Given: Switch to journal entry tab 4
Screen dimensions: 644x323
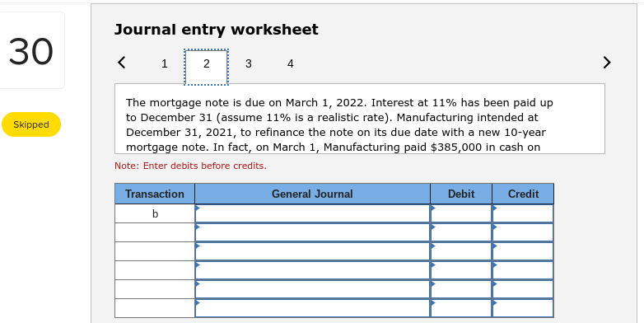Looking at the screenshot, I should pyautogui.click(x=291, y=63).
